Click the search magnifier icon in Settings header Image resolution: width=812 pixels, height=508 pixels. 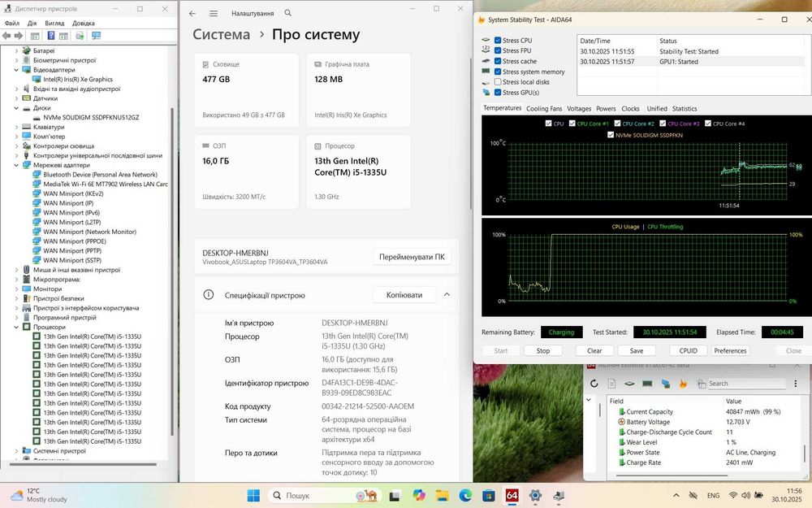288,13
